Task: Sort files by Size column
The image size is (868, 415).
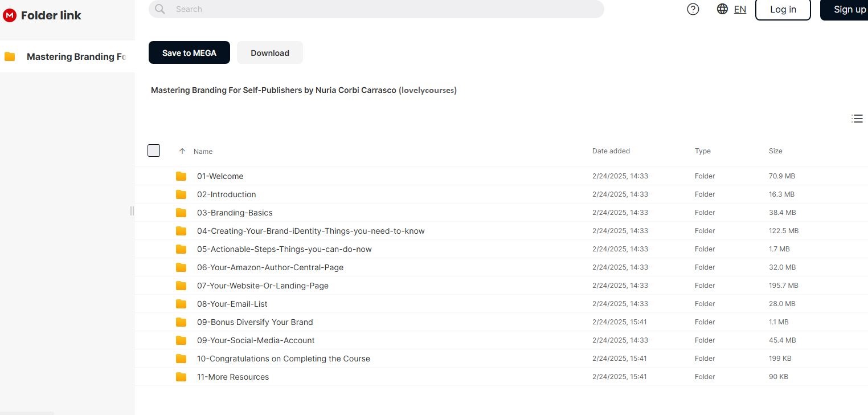Action: coord(775,151)
